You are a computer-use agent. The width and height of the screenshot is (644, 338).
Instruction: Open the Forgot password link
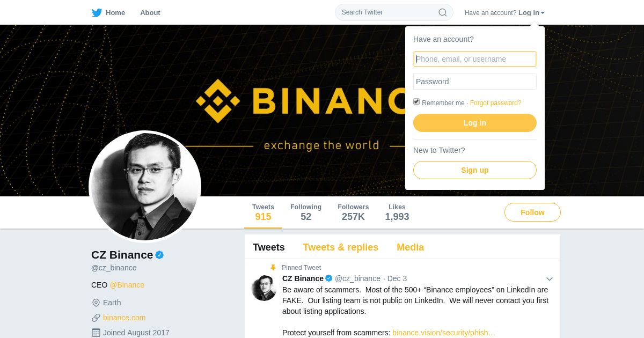pyautogui.click(x=496, y=103)
